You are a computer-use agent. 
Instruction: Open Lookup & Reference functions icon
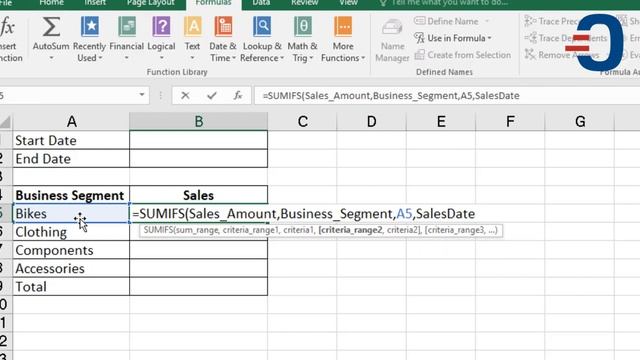click(x=261, y=28)
